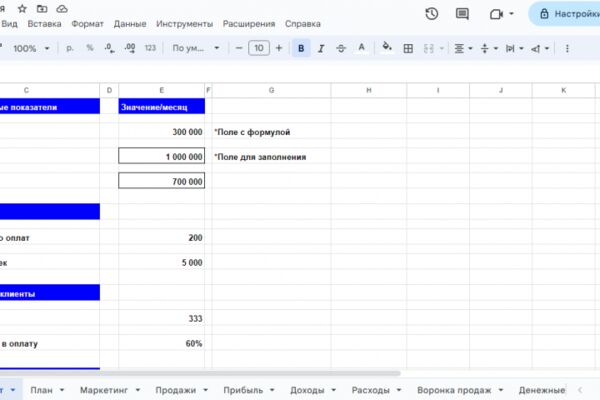Select the cell with 300 000
The width and height of the screenshot is (600, 400).
coord(161,131)
